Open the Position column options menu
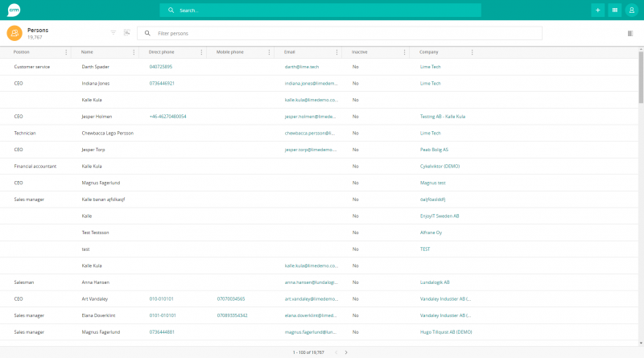Screen dimensions: 644x358 67,52
